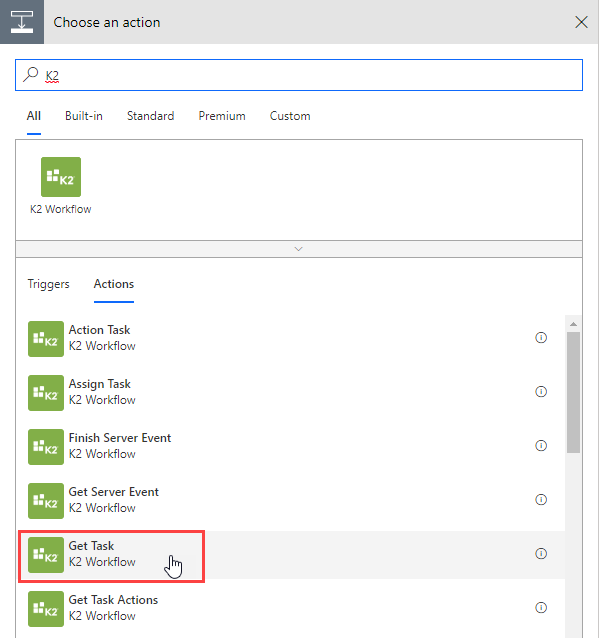Show info for Get Server Event

click(541, 499)
